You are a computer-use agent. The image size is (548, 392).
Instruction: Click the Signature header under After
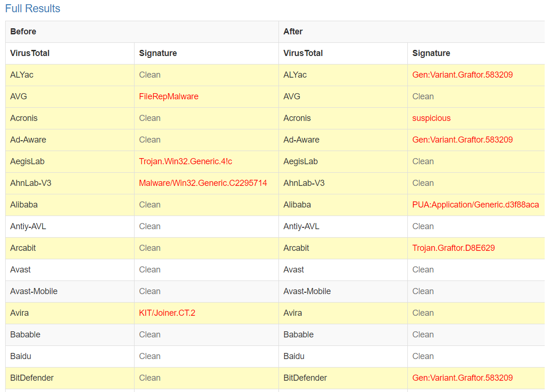coord(431,53)
